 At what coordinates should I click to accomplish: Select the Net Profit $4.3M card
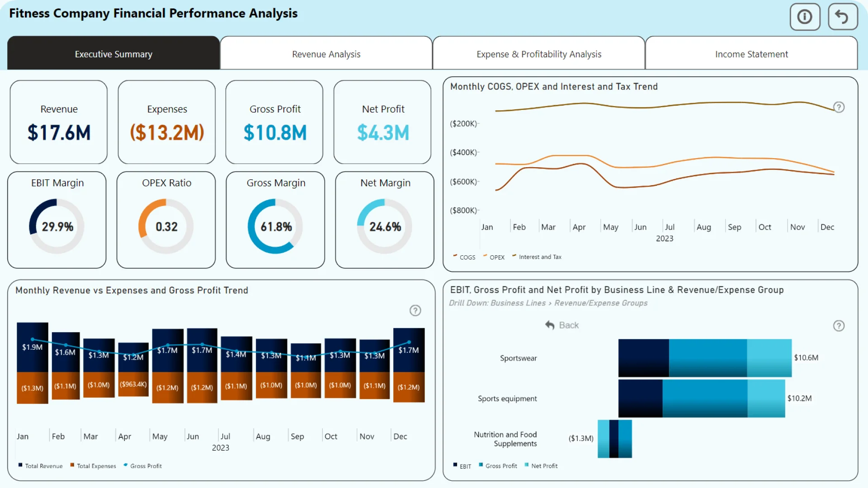(x=382, y=122)
